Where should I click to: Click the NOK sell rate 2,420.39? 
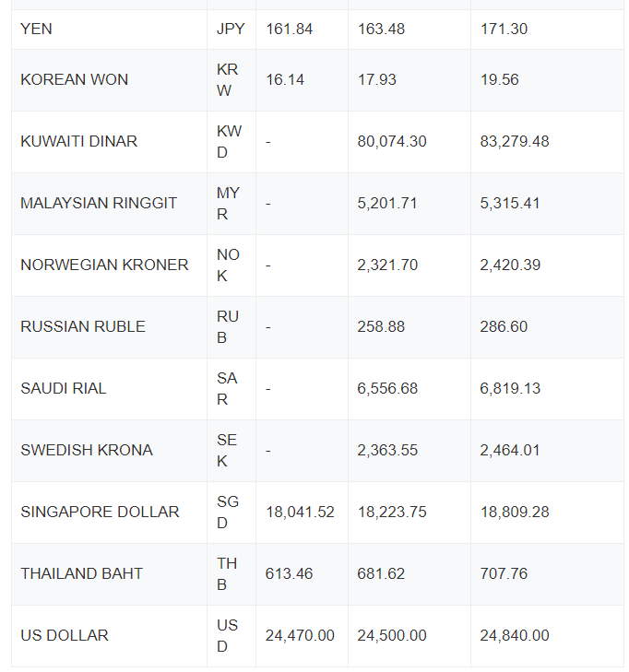coord(510,265)
